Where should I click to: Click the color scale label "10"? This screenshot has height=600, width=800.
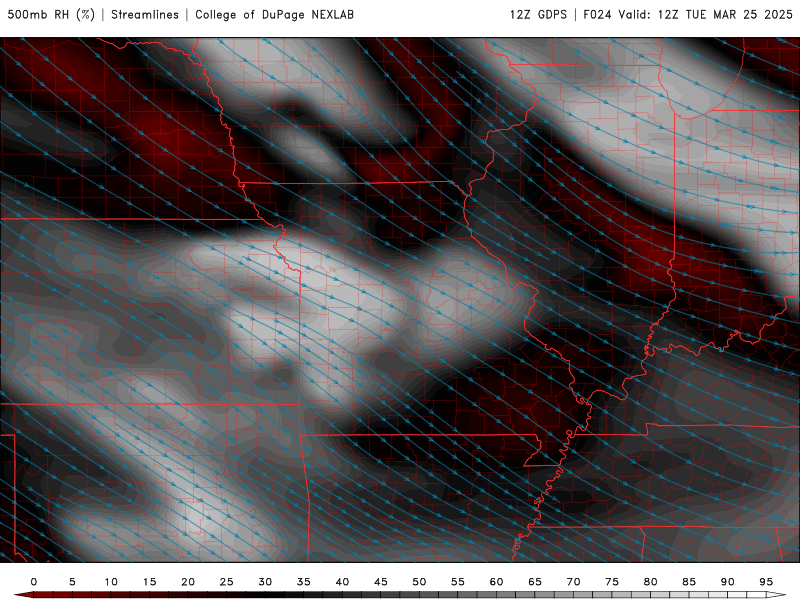coord(111,582)
